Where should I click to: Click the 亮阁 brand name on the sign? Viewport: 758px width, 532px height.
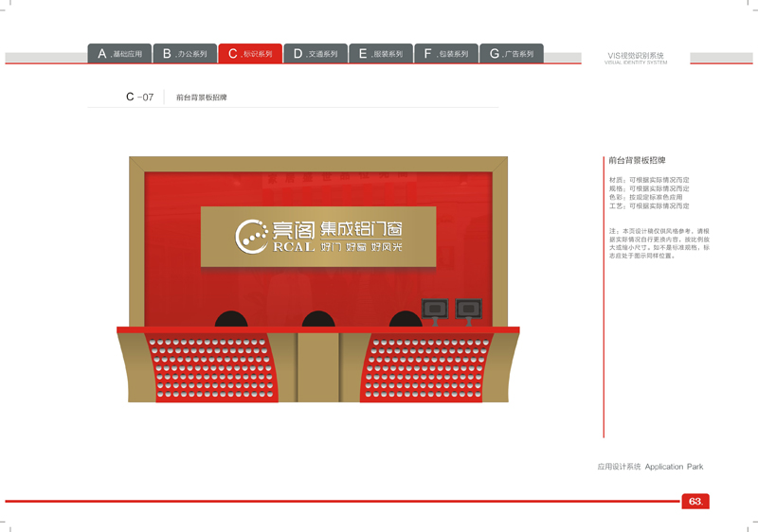click(x=294, y=230)
